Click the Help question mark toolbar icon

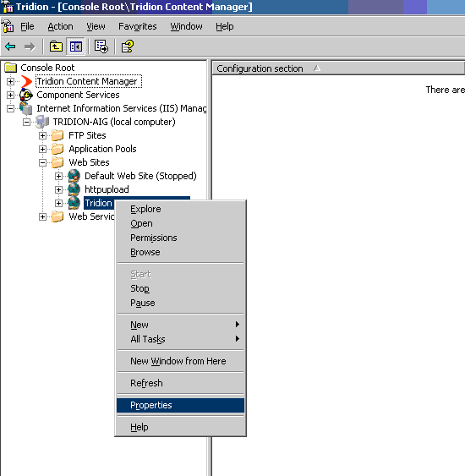(127, 47)
